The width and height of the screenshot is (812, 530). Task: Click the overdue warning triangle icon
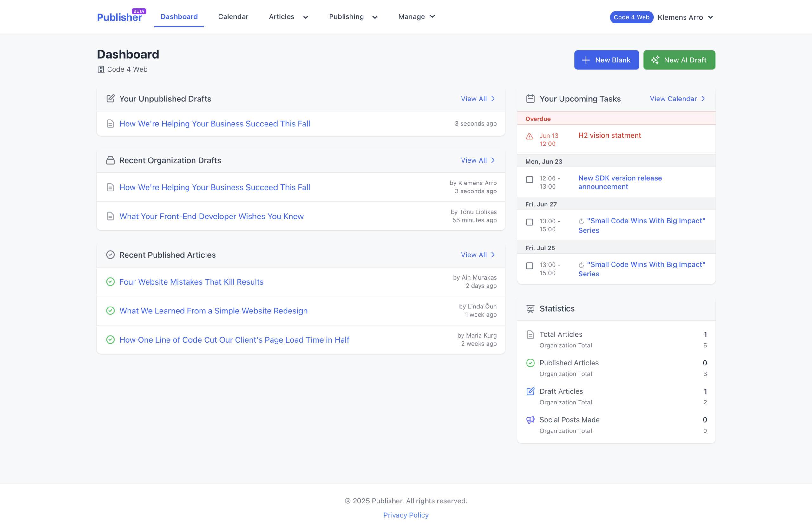[x=529, y=135]
